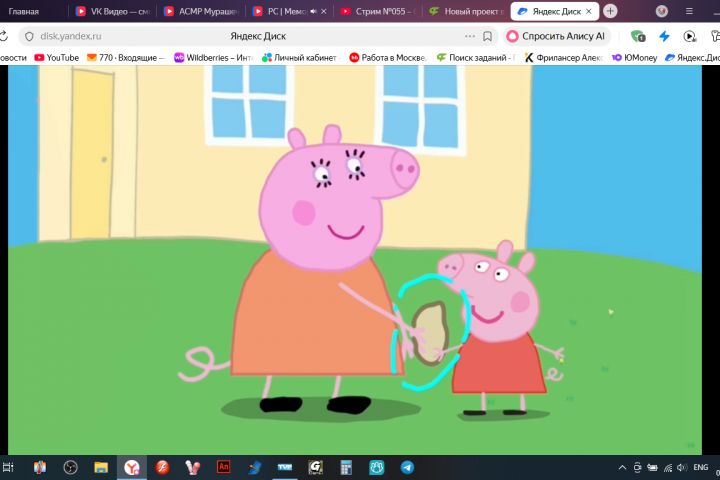Open OBS Studio from the taskbar
720x480 pixels.
[x=70, y=468]
